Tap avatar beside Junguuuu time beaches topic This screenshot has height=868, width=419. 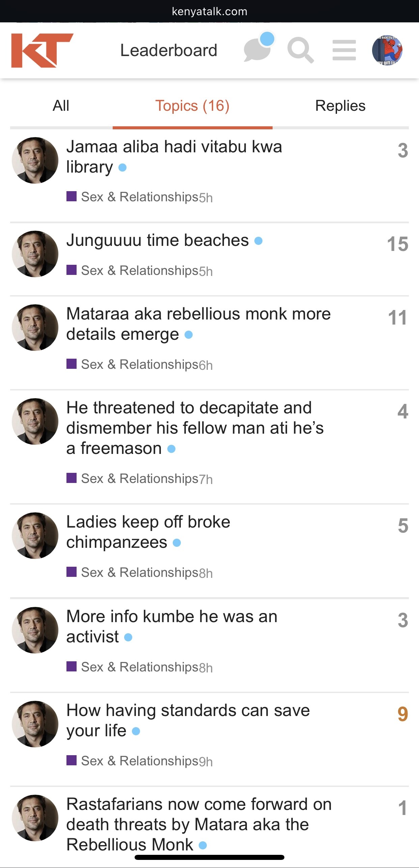coord(35,254)
